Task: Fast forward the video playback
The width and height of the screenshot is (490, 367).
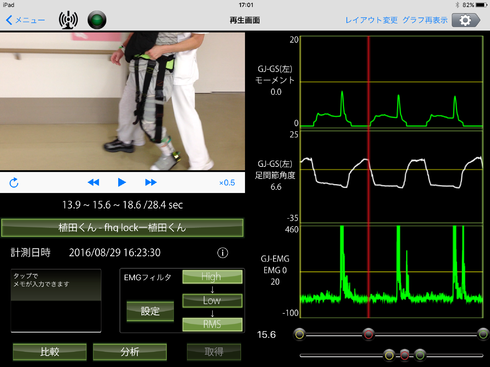Action: click(x=151, y=182)
